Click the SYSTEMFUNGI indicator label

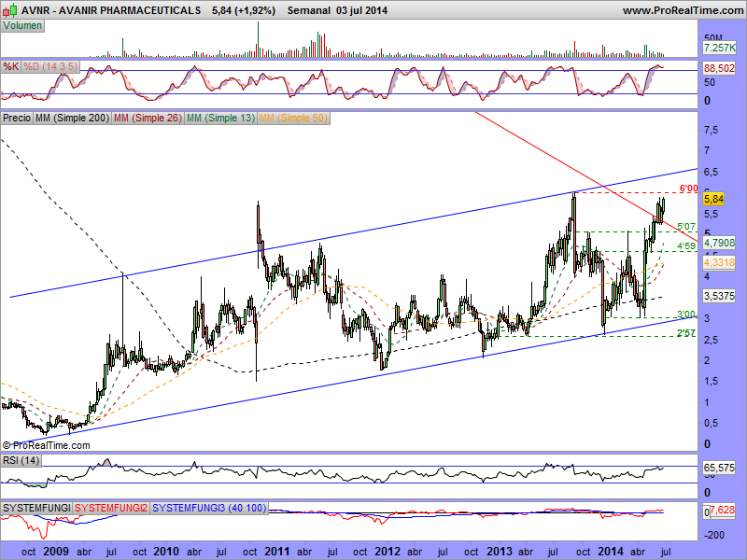click(x=36, y=508)
